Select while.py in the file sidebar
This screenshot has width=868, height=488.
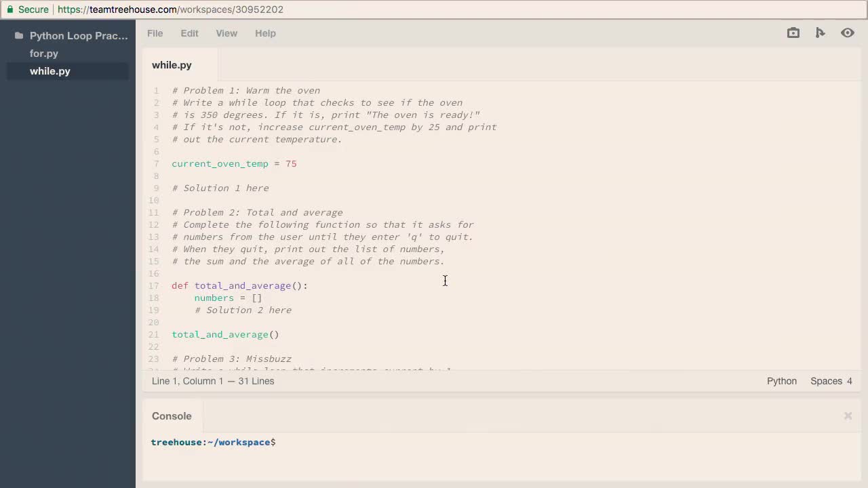pos(50,71)
